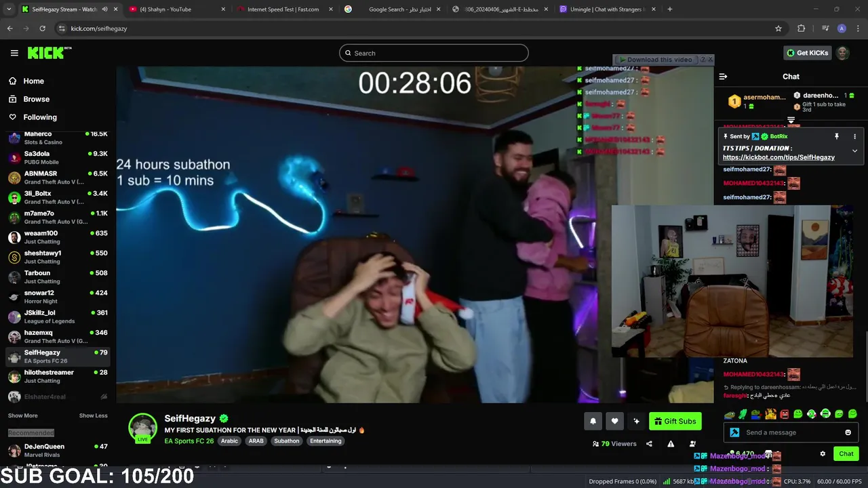Select the ARAB tag
868x488 pixels.
[x=256, y=441]
